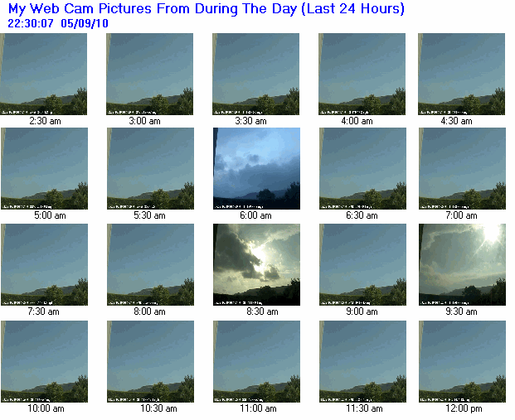View the 12:00 pm webcam image
Image resolution: width=515 pixels, height=420 pixels.
coord(462,361)
